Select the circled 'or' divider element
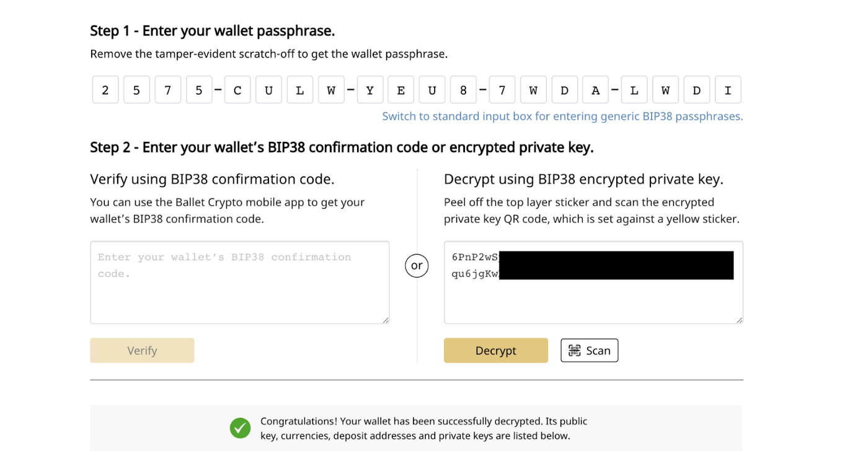 (416, 265)
